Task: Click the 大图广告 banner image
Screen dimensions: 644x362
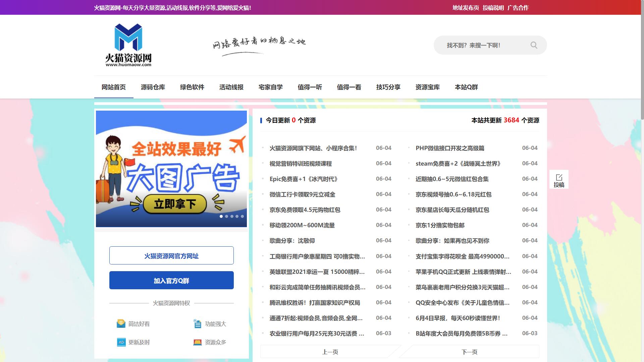Action: point(171,169)
